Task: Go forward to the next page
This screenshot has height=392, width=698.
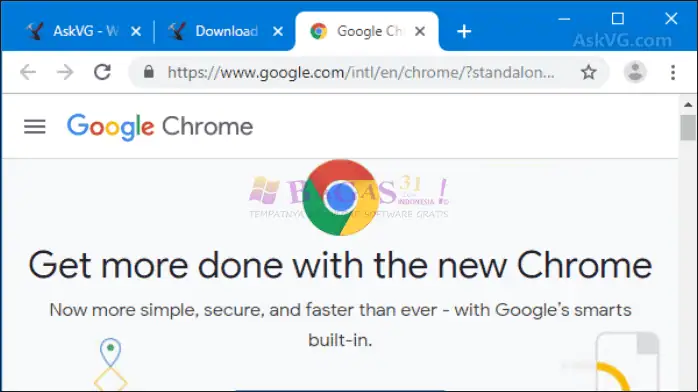Action: 65,72
